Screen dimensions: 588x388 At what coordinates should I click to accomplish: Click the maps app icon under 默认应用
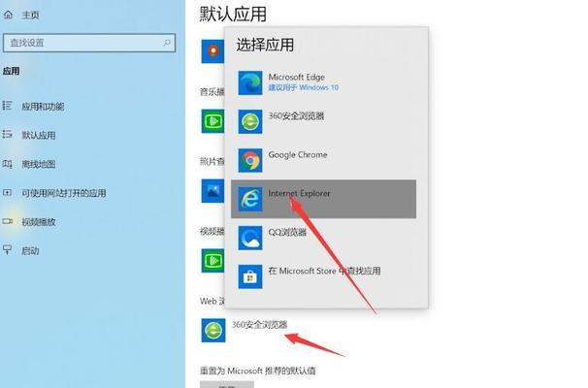pos(213,51)
